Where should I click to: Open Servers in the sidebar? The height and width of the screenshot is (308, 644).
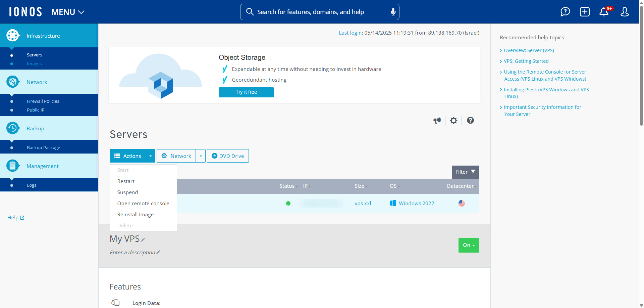click(35, 55)
